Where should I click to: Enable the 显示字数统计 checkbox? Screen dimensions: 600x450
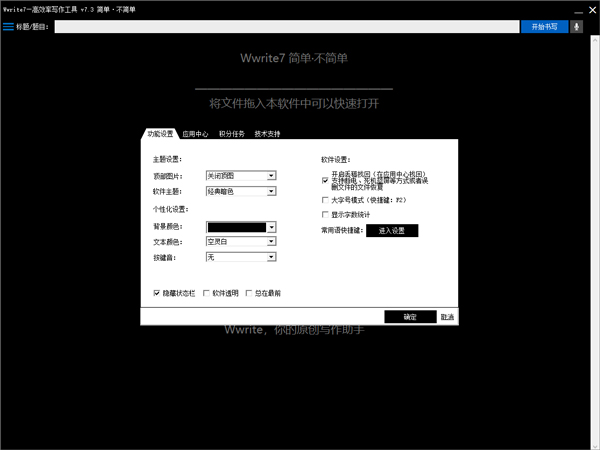pos(325,214)
